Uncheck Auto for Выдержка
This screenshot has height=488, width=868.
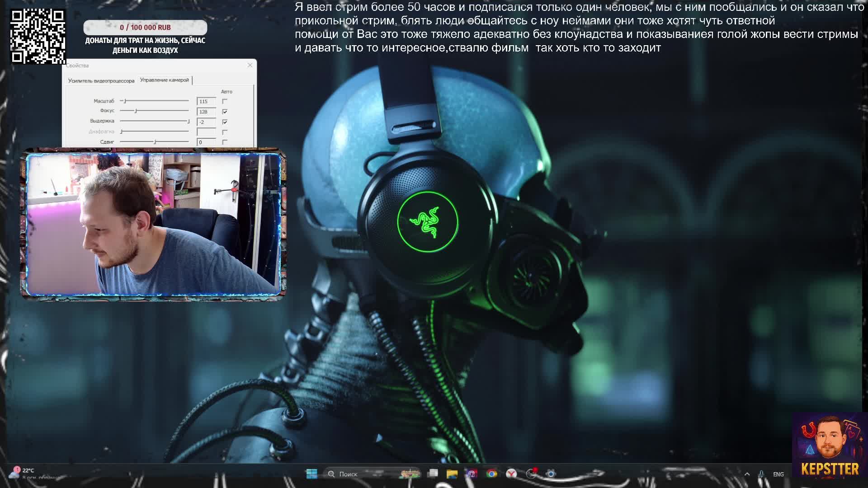225,122
